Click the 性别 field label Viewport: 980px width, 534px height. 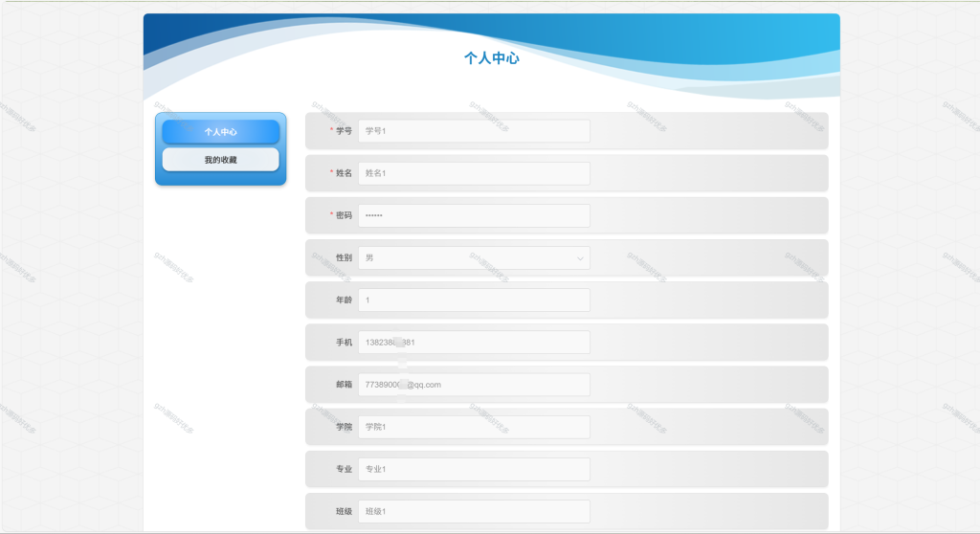pyautogui.click(x=344, y=257)
